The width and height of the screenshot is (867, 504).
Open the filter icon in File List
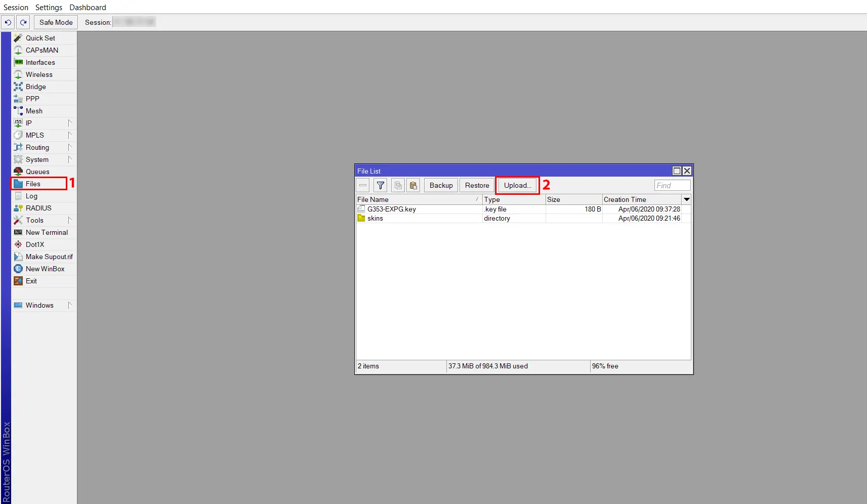(381, 185)
